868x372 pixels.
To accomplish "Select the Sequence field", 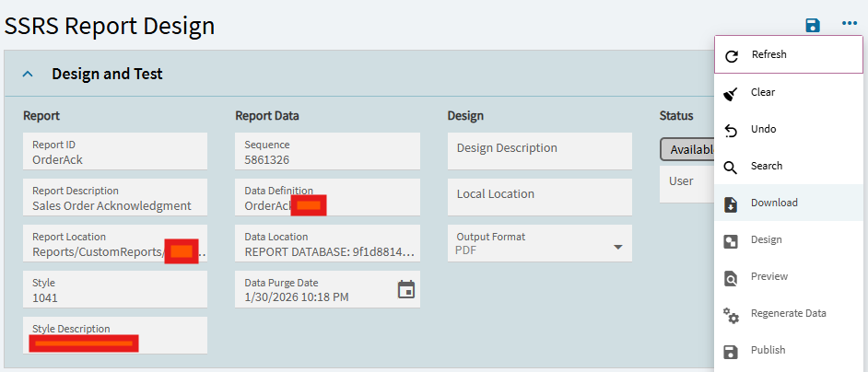I will tap(327, 151).
